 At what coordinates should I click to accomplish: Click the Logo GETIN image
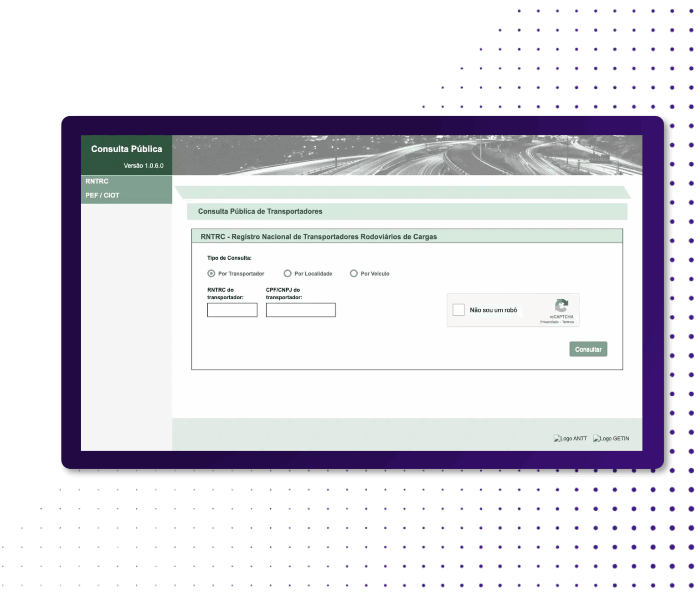(x=611, y=438)
